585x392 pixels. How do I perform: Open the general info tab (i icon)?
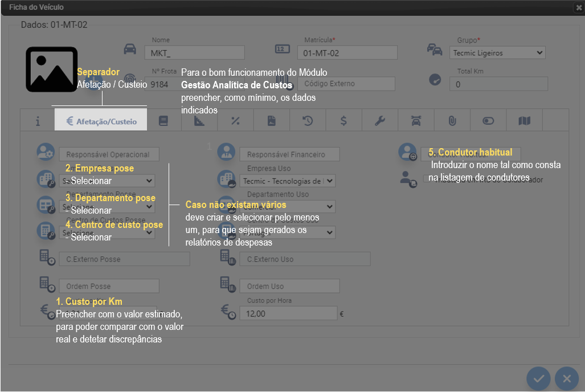[x=38, y=121]
